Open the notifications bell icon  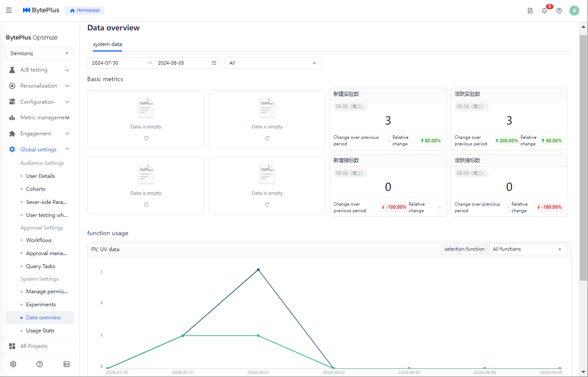[x=544, y=11]
